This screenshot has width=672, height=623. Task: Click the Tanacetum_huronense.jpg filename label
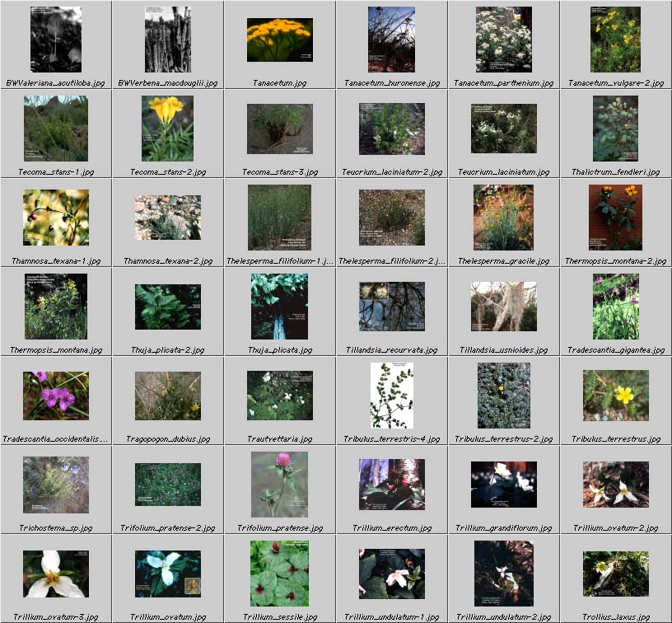392,83
